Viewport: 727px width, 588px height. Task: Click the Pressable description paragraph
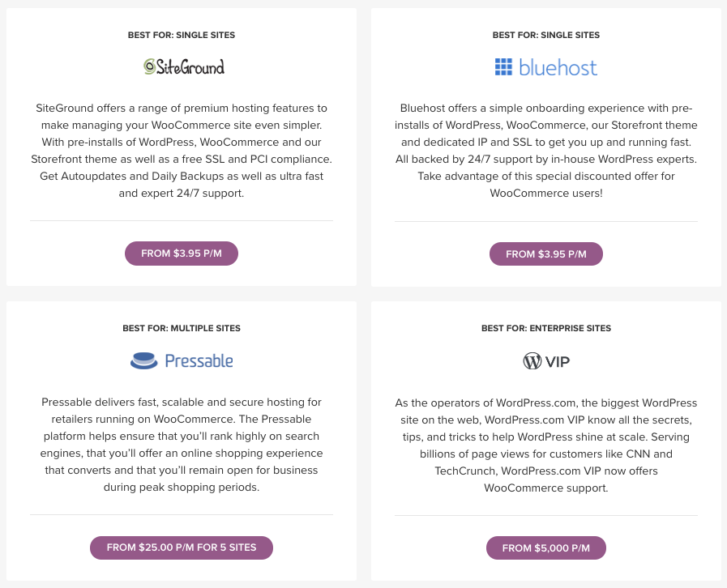pos(182,445)
